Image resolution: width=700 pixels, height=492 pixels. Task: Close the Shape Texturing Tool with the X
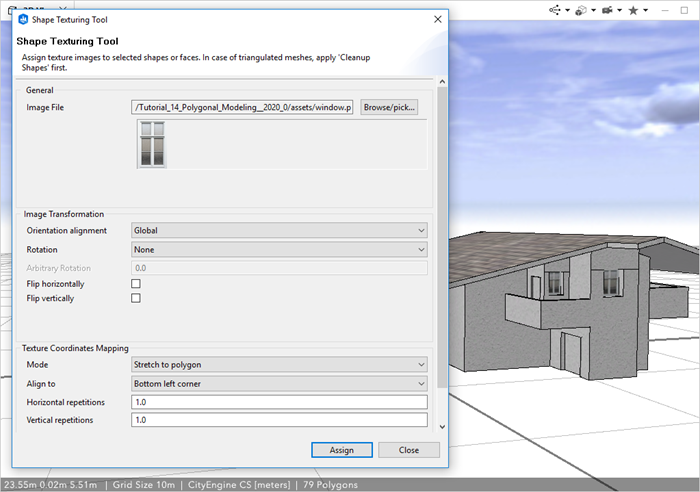click(x=437, y=19)
